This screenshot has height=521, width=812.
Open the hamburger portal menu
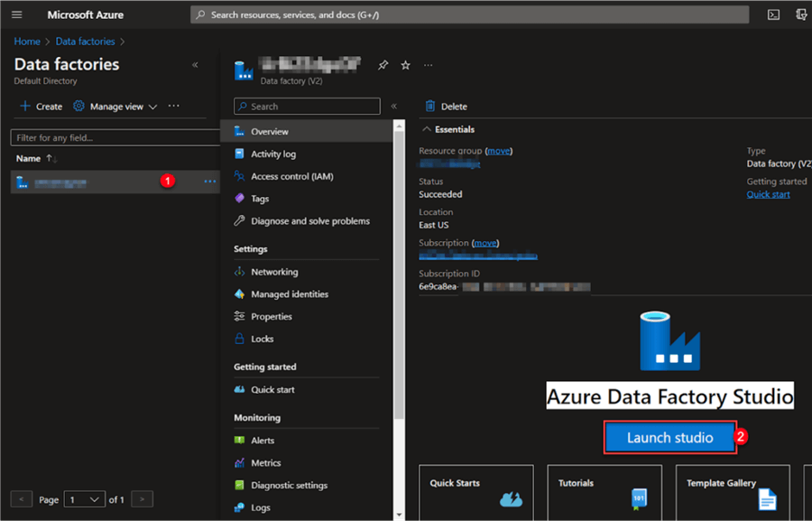click(16, 14)
